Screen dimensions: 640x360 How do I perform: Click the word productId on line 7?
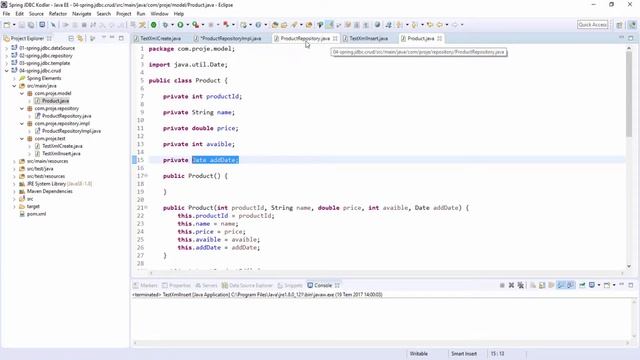tap(222, 96)
